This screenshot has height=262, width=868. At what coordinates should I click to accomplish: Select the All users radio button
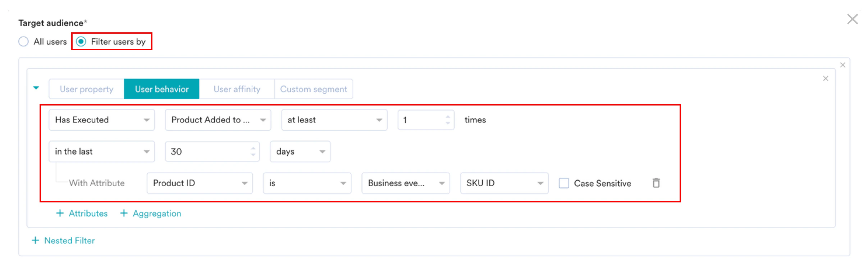[23, 42]
